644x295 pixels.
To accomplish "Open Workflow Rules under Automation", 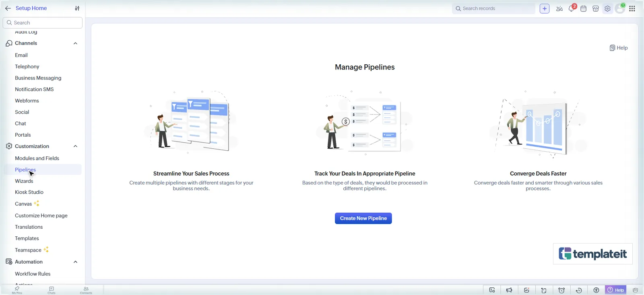I will 33,274.
